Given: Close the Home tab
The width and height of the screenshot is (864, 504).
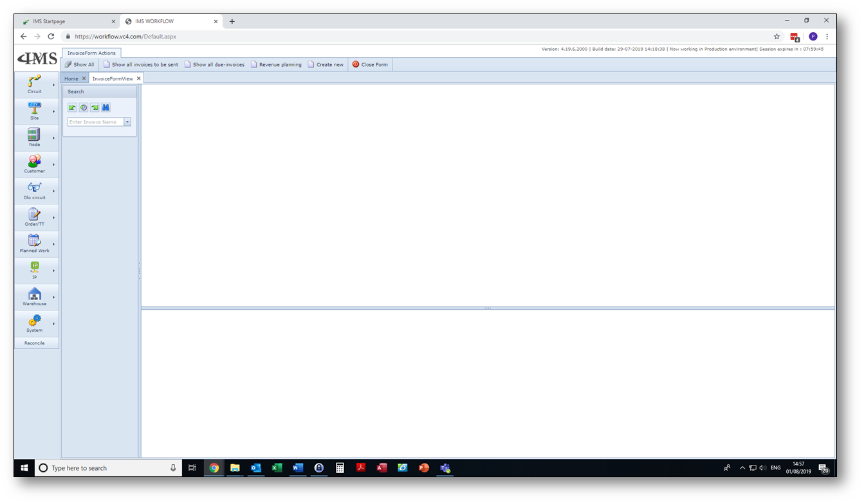Looking at the screenshot, I should pyautogui.click(x=84, y=78).
